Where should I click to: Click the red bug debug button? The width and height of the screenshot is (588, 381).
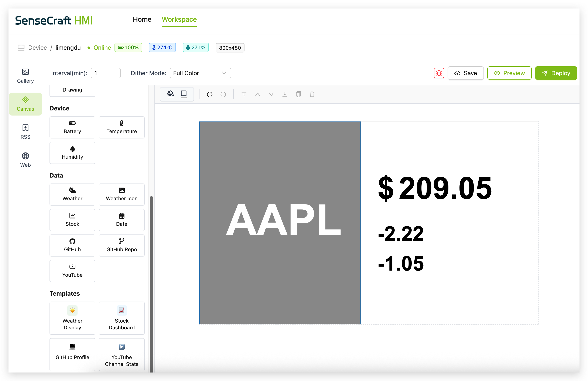[x=439, y=73]
